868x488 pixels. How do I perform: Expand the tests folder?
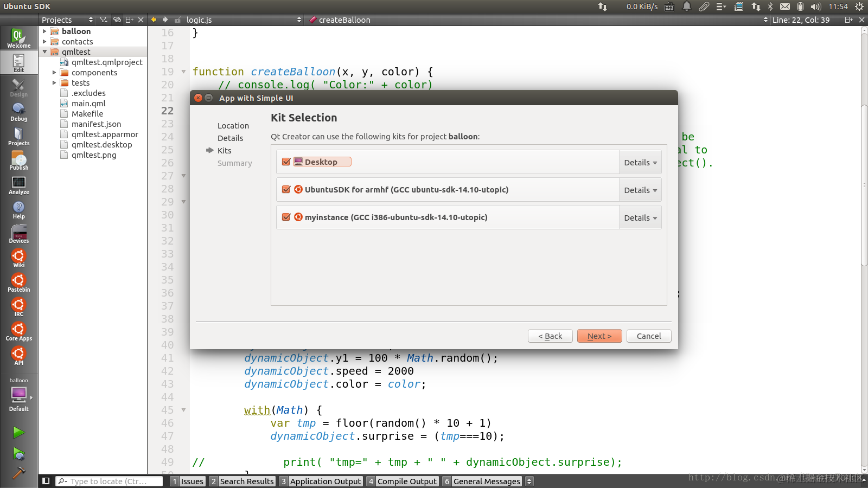click(x=54, y=83)
